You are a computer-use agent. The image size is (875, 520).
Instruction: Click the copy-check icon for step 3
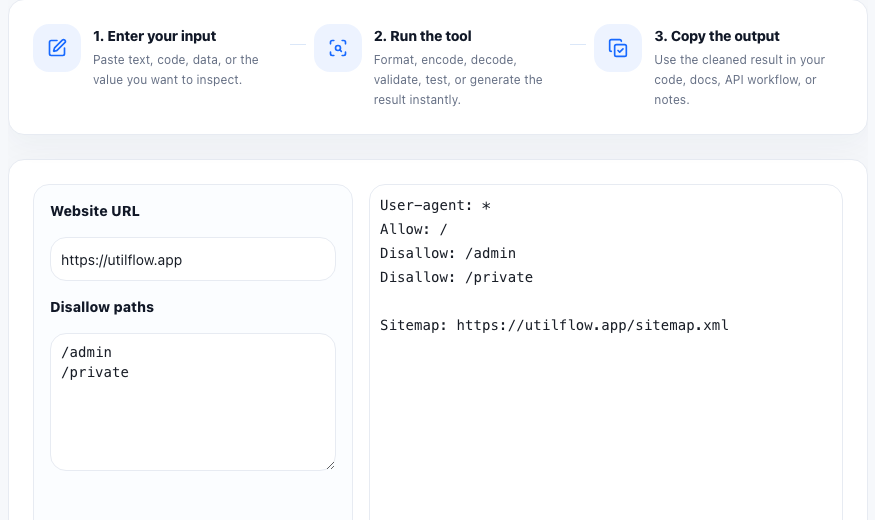(x=618, y=48)
